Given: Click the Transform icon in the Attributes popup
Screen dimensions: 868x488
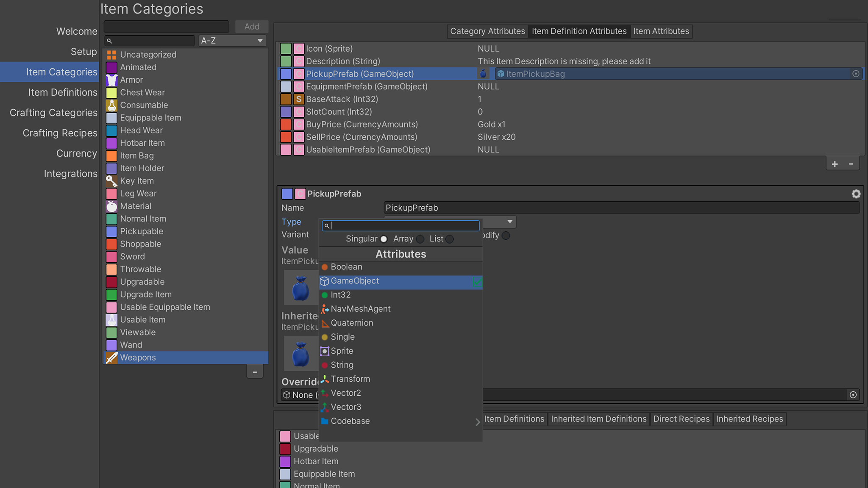Looking at the screenshot, I should coord(325,379).
